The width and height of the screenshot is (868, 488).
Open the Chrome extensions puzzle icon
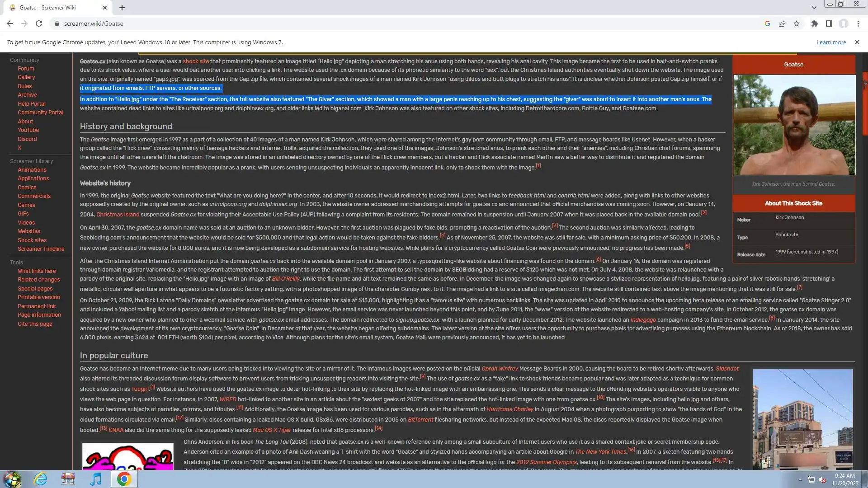(x=814, y=23)
